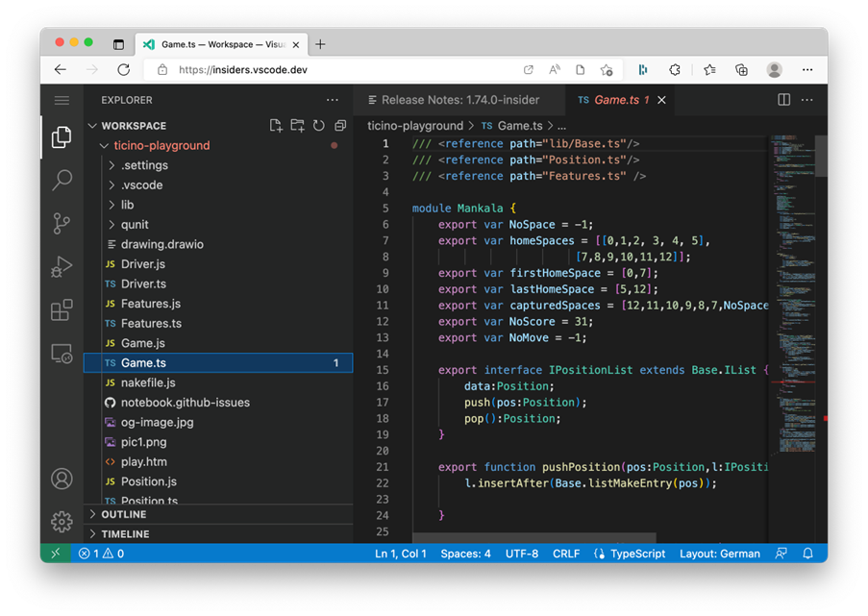Screen dimensions: 868x616
Task: Collapse all folders in the Explorer
Action: [x=339, y=125]
